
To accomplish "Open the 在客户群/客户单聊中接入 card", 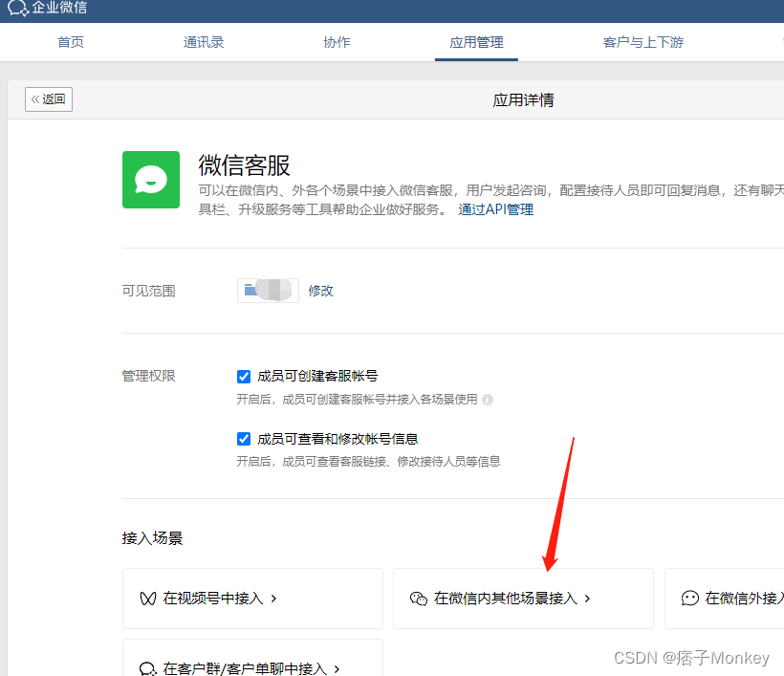I will tap(252, 660).
